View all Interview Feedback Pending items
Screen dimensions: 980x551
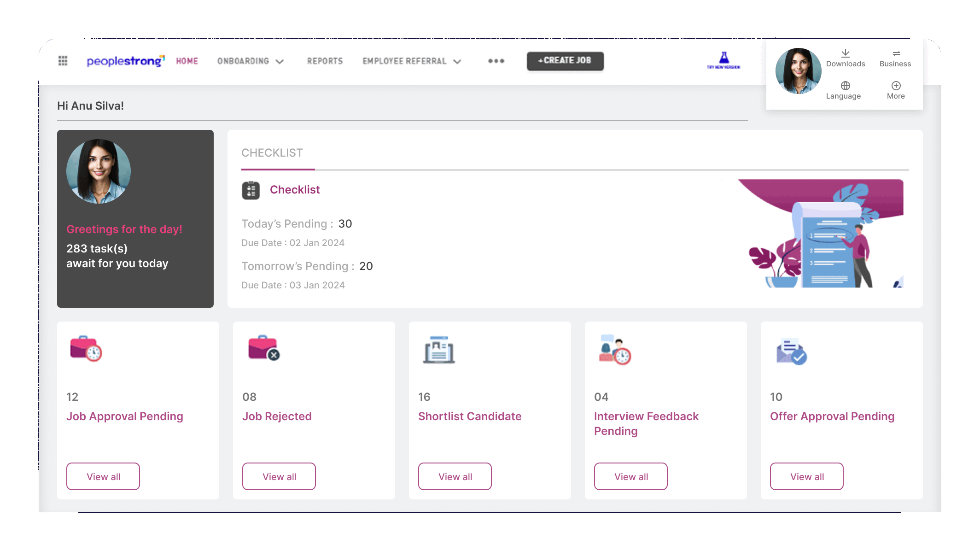click(630, 476)
